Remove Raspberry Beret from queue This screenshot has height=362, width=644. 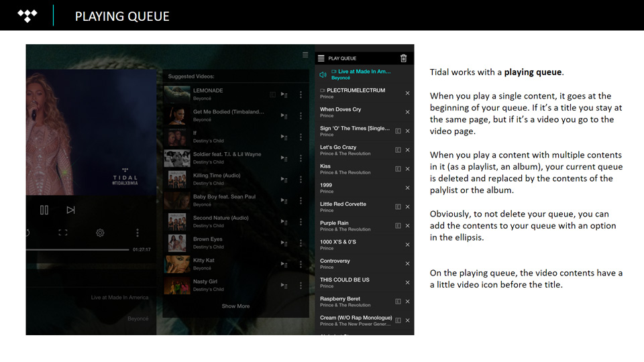(x=407, y=301)
